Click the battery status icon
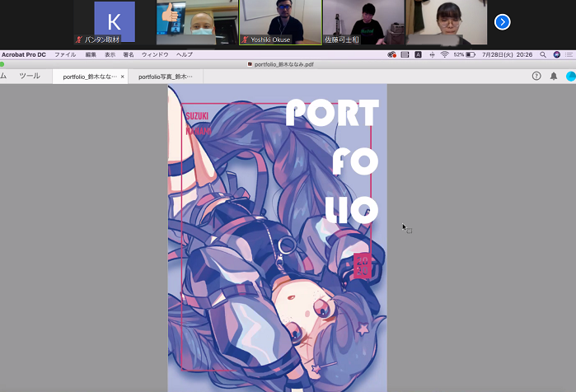 pos(471,54)
